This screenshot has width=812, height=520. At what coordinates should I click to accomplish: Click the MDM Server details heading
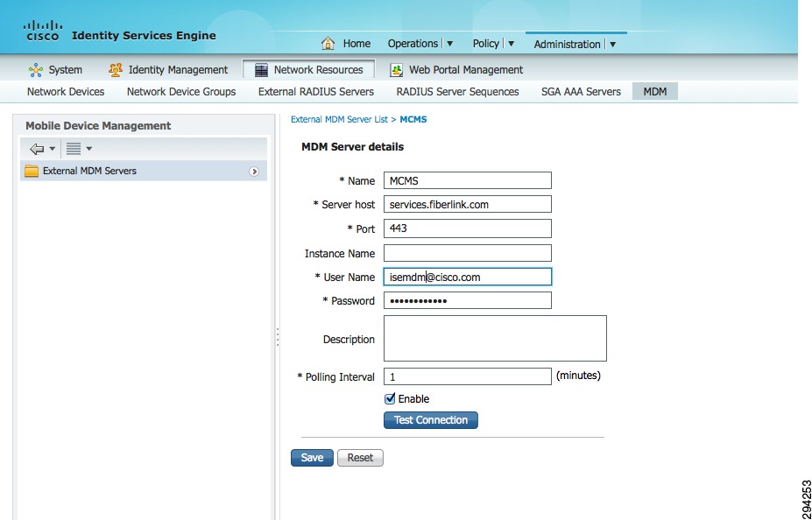pyautogui.click(x=353, y=147)
